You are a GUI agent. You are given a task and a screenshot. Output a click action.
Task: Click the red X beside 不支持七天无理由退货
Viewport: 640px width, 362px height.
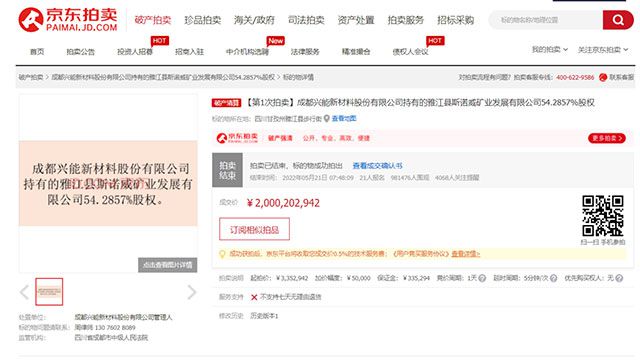coord(254,297)
